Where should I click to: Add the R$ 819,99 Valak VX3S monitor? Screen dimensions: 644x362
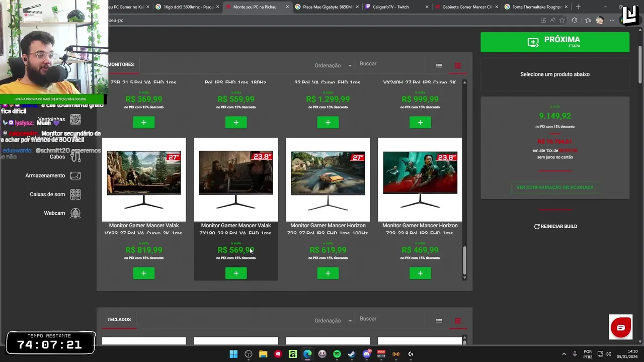[144, 273]
